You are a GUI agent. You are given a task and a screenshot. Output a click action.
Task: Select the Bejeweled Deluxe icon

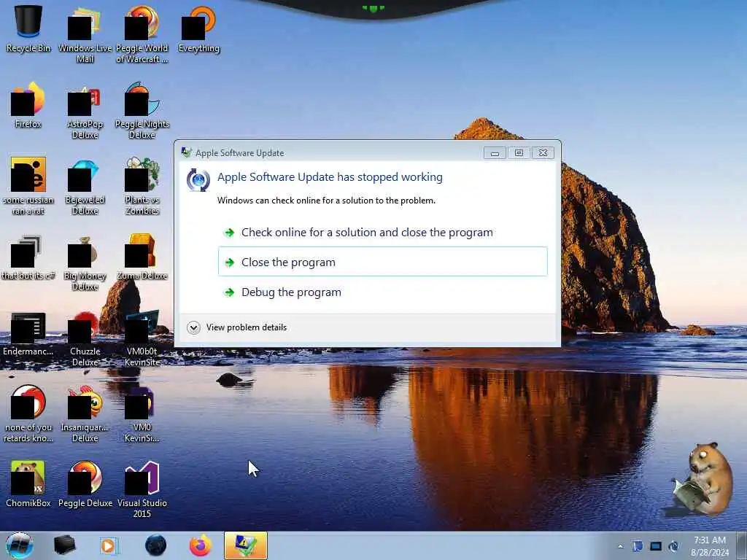tap(85, 187)
